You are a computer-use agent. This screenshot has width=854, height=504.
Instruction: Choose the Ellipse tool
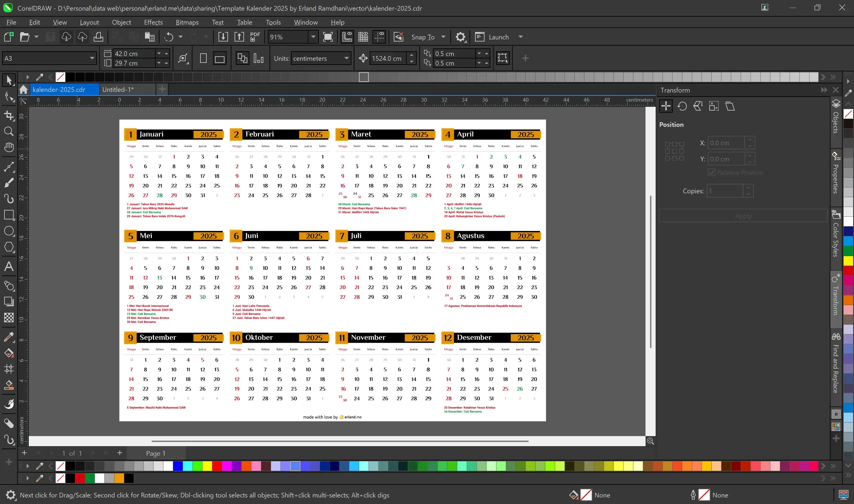(9, 231)
